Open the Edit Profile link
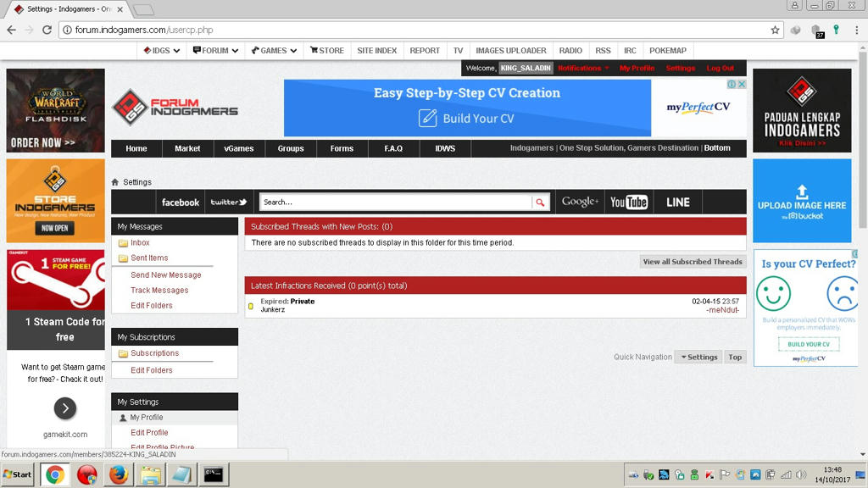 149,433
